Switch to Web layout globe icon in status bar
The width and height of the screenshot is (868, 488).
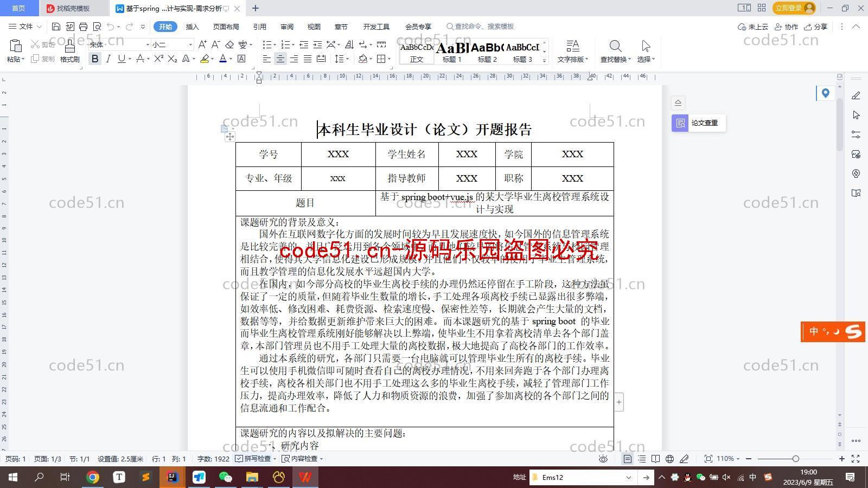(x=670, y=459)
